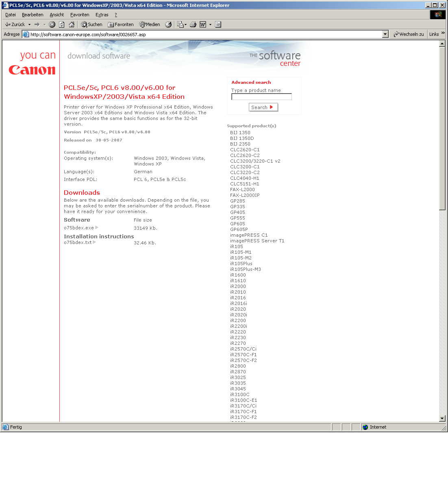Expand the Edit with Word dropdown arrow
This screenshot has width=448, height=488.
(210, 24)
